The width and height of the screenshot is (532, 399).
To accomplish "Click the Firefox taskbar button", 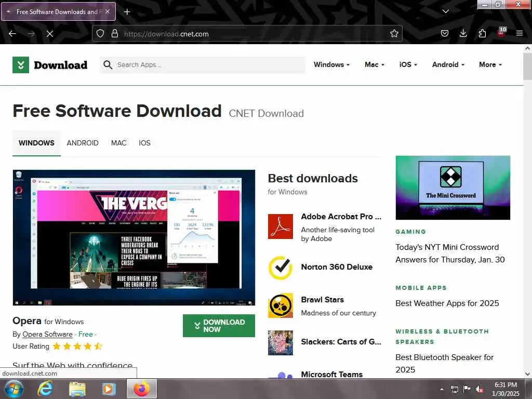I will tap(141, 389).
